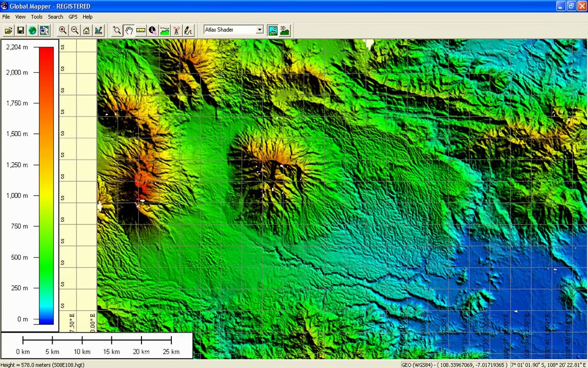
Task: Return to full view with home icon
Action: pyautogui.click(x=87, y=30)
